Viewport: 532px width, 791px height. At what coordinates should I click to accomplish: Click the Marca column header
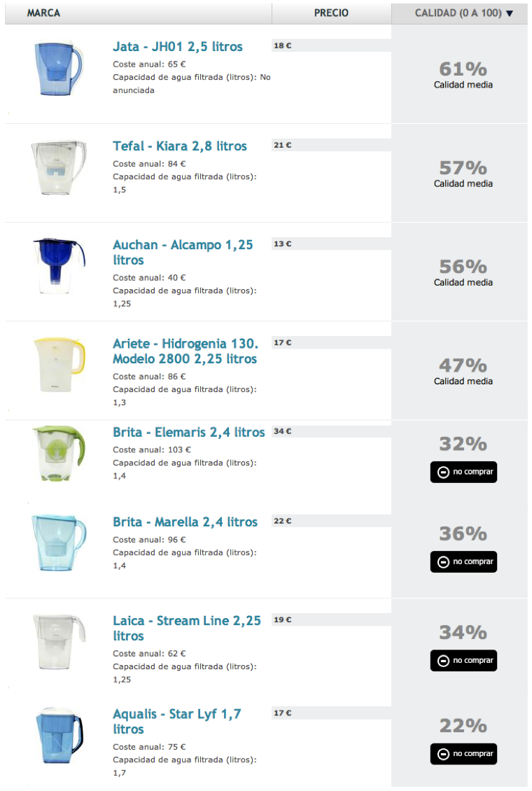[43, 13]
